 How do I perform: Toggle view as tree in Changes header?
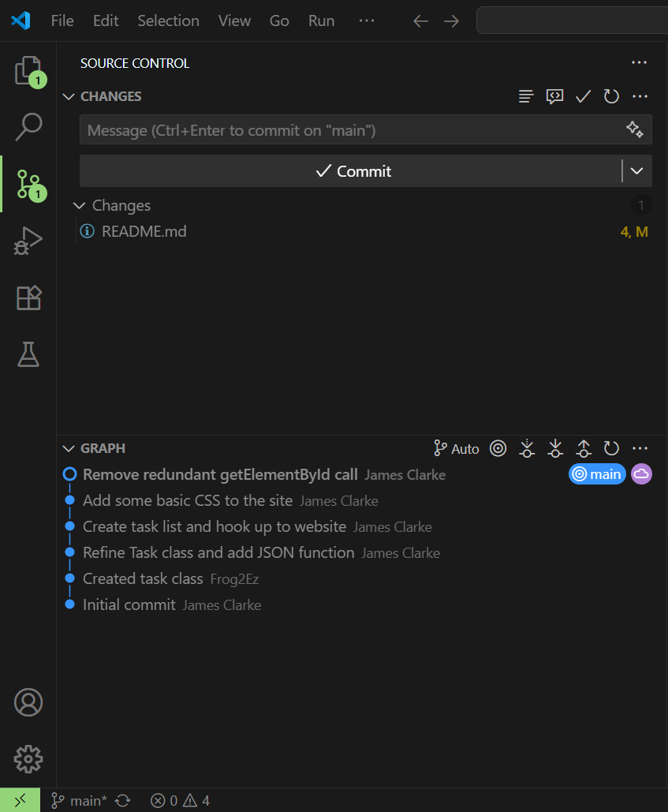pos(526,96)
